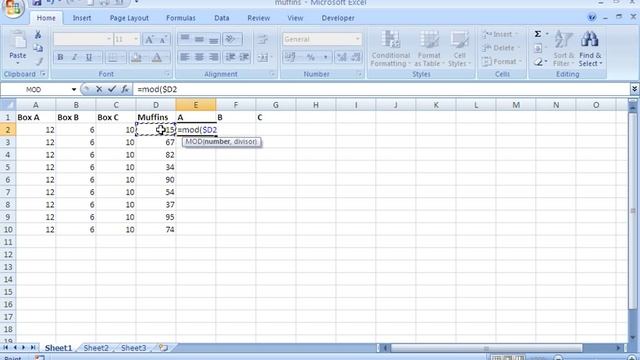Click the Wrap Text icon
Screen dimensions: 640x360
(x=262, y=39)
